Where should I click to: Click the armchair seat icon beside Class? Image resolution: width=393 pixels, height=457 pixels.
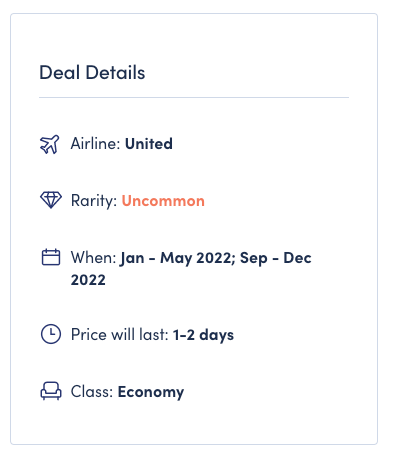(51, 391)
